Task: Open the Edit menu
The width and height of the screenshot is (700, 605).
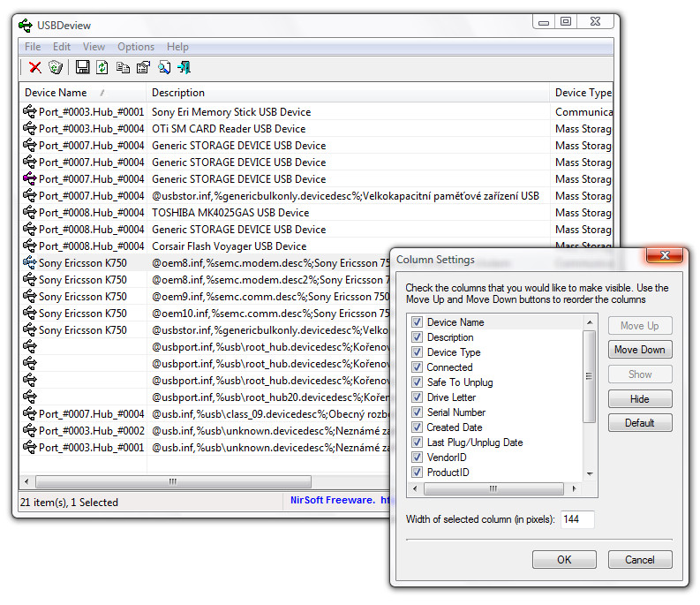Action: point(62,47)
